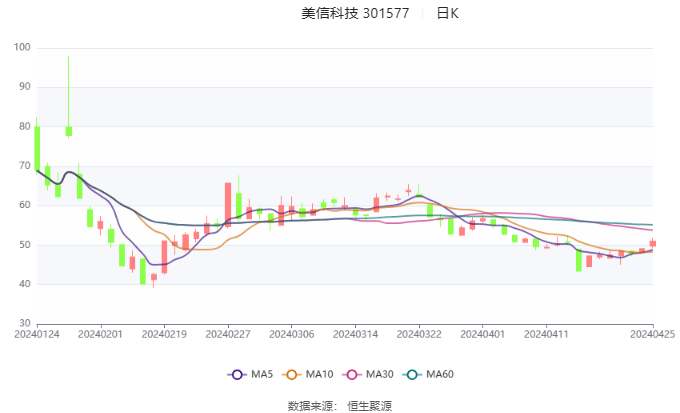
Task: Click the 20240201 date axis label
Action: [x=100, y=334]
